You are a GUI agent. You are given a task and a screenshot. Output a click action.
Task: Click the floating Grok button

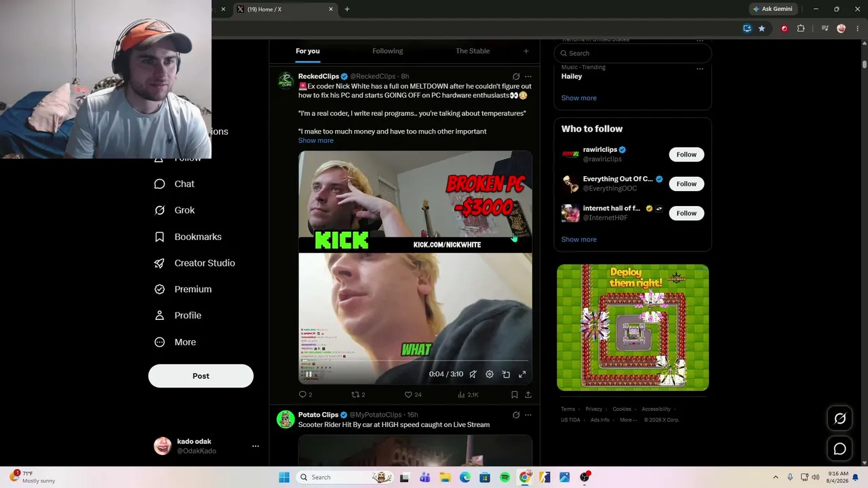click(840, 419)
